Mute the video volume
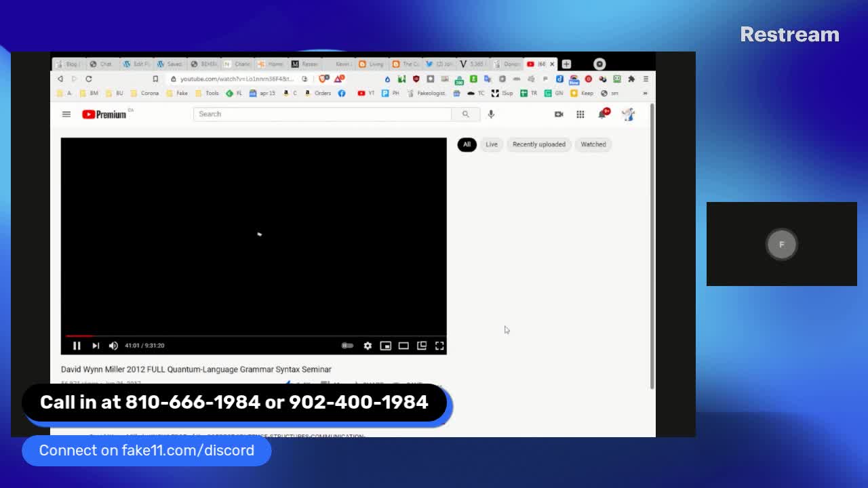This screenshot has height=488, width=868. click(113, 346)
